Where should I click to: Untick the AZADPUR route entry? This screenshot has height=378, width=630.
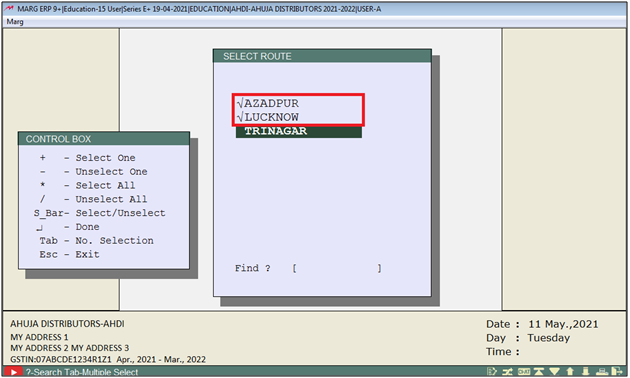tap(268, 103)
